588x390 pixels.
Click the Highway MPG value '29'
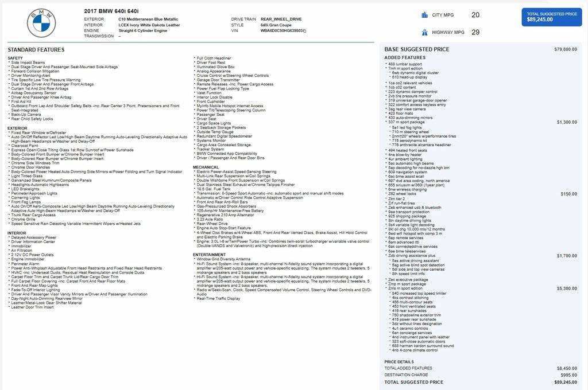475,32
